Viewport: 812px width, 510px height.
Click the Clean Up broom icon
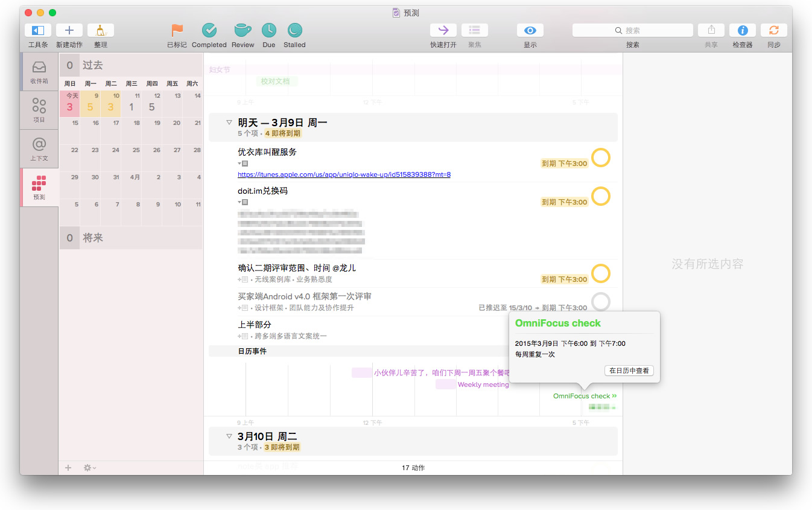(101, 31)
